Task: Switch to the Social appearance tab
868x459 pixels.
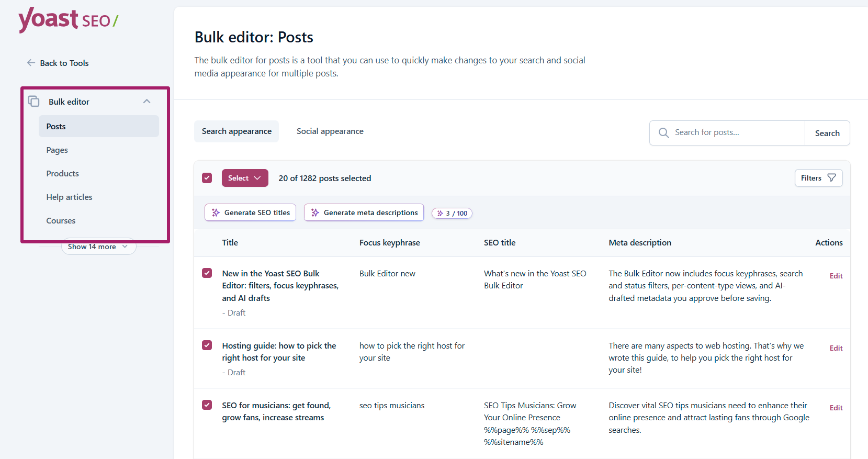Action: 330,131
